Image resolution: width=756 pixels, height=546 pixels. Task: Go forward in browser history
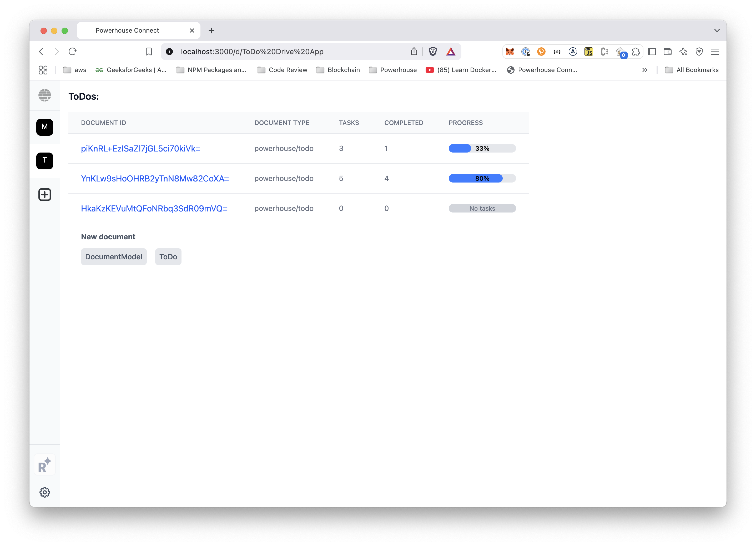57,51
